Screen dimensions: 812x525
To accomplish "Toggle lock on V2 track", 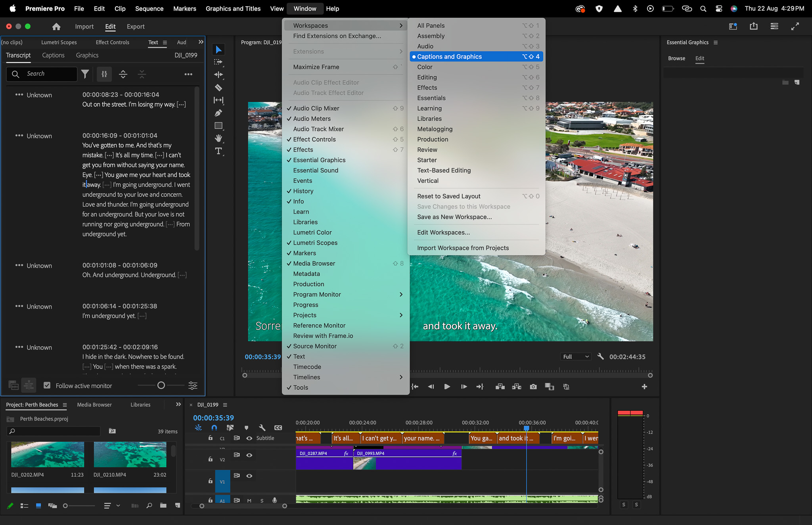I will (x=211, y=459).
